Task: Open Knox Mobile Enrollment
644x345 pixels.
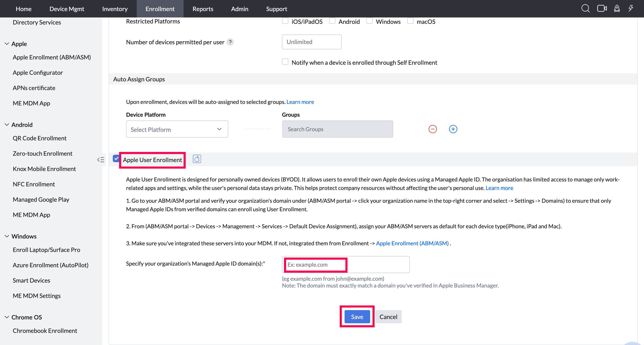Action: (x=44, y=169)
